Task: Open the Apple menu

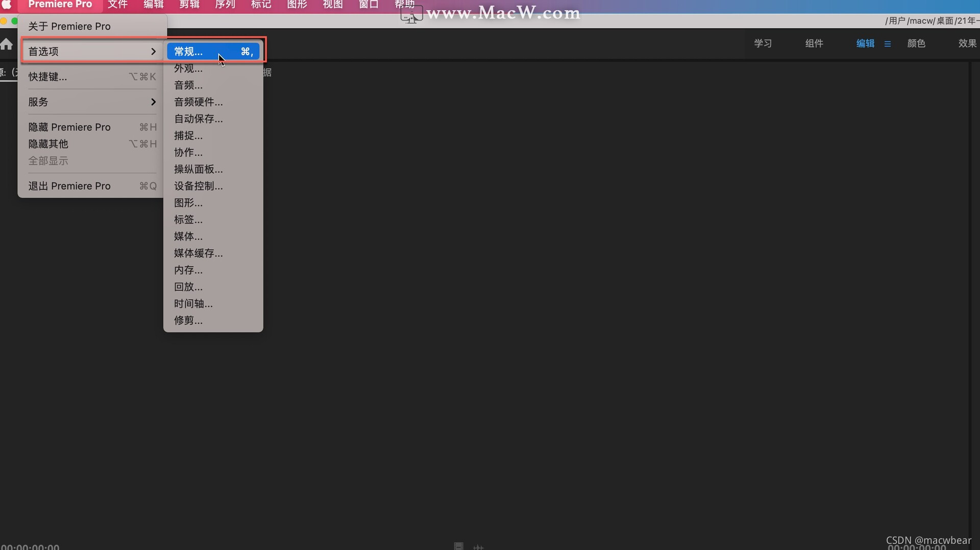Action: click(x=7, y=4)
